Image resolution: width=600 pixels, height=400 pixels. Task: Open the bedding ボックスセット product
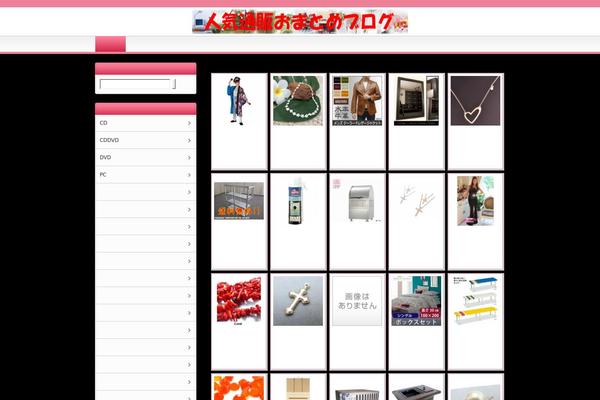416,301
